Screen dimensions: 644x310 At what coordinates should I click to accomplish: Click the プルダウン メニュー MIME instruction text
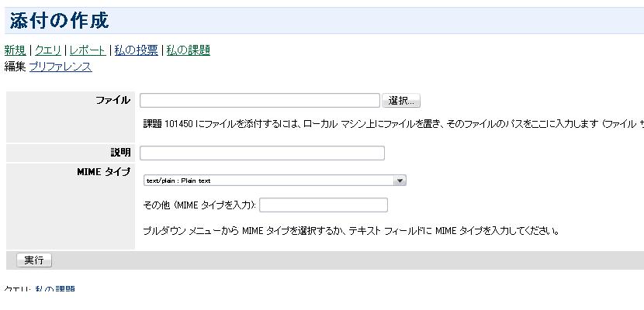pos(351,231)
